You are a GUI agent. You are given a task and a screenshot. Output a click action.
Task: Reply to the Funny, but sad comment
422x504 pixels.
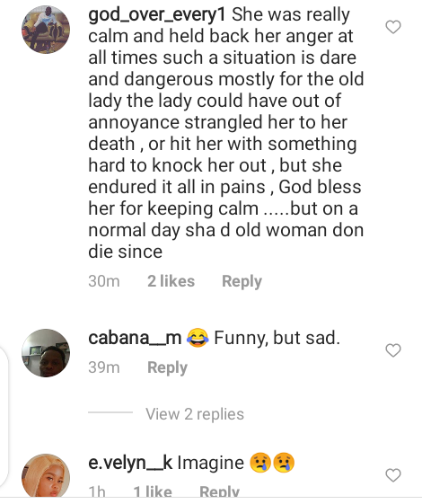pyautogui.click(x=167, y=367)
